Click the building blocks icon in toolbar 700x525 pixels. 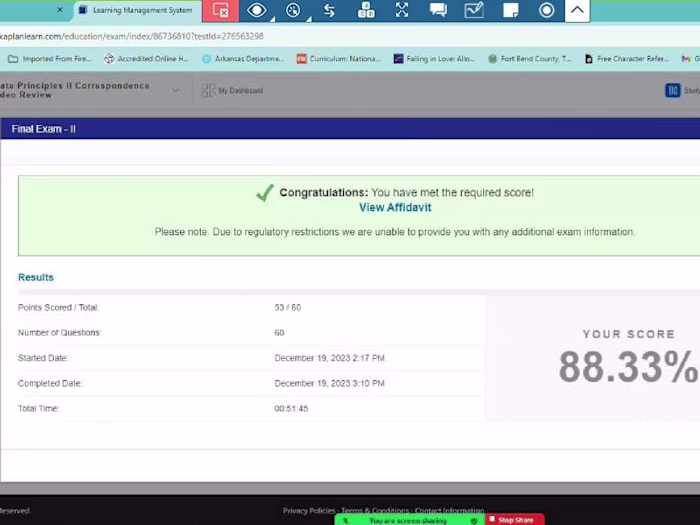point(366,10)
